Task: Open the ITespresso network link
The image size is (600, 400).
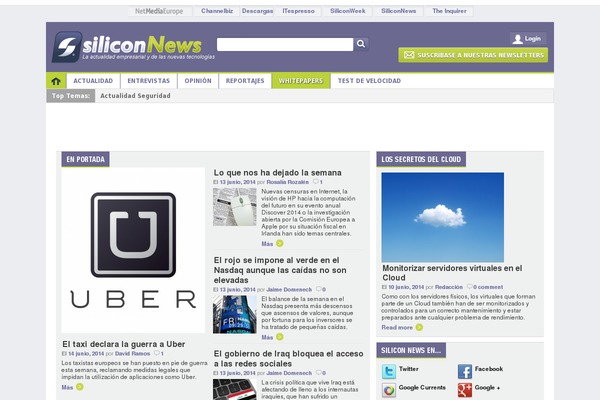Action: 298,11
